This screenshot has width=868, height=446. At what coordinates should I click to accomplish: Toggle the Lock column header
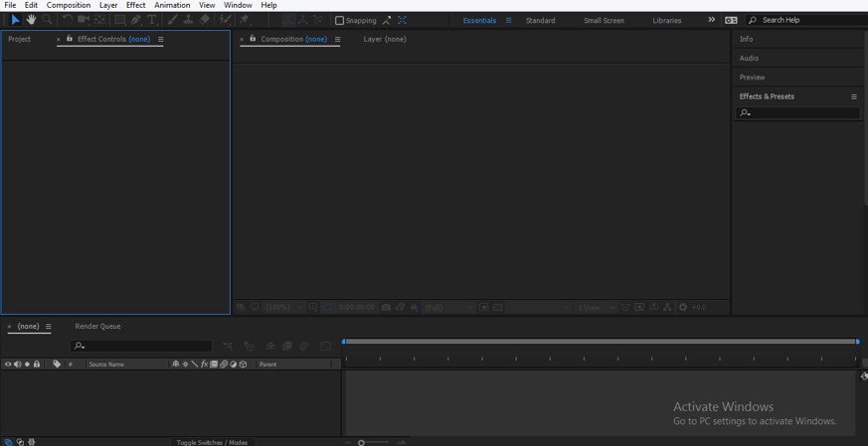pyautogui.click(x=37, y=365)
